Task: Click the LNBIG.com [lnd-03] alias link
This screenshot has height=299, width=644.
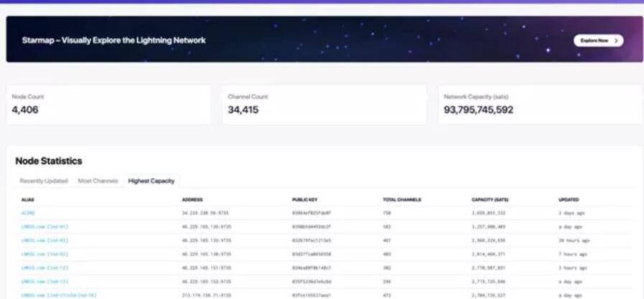Action: click(44, 240)
